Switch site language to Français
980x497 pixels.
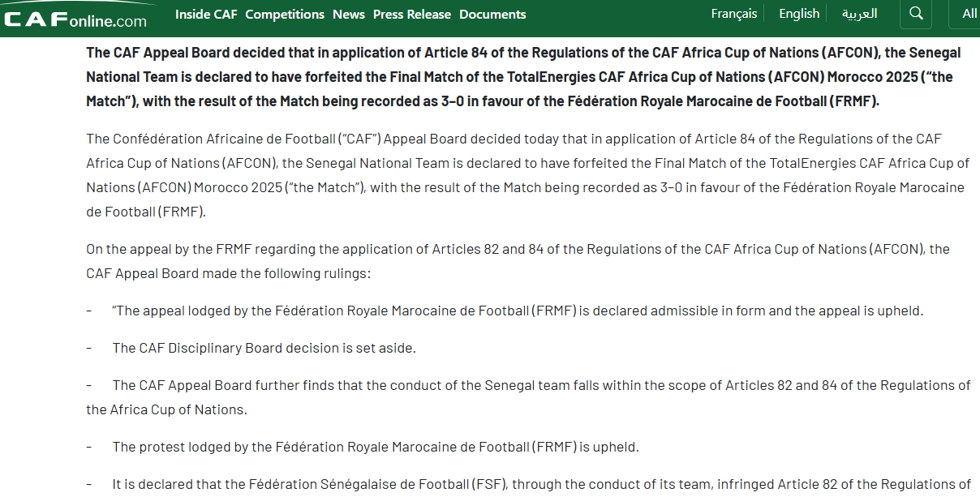(734, 14)
